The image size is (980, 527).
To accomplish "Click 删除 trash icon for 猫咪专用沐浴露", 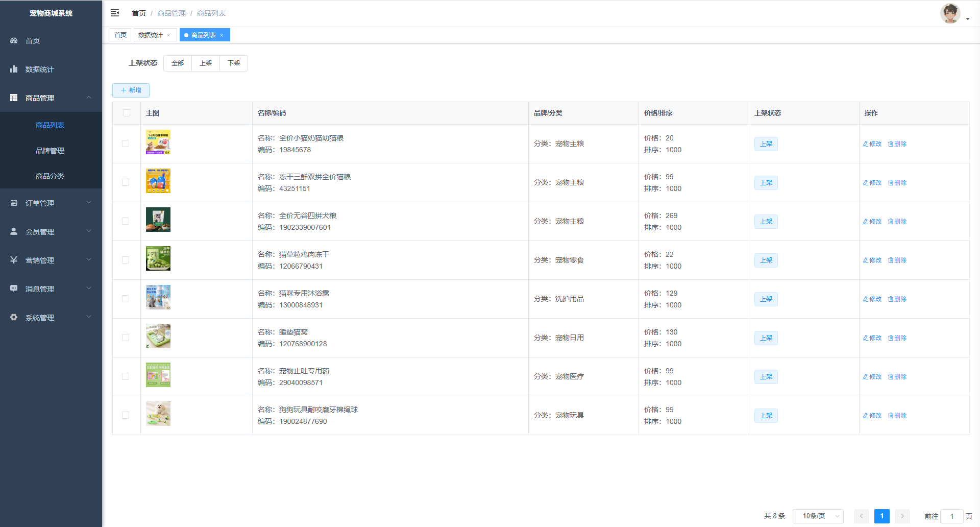I will (891, 299).
